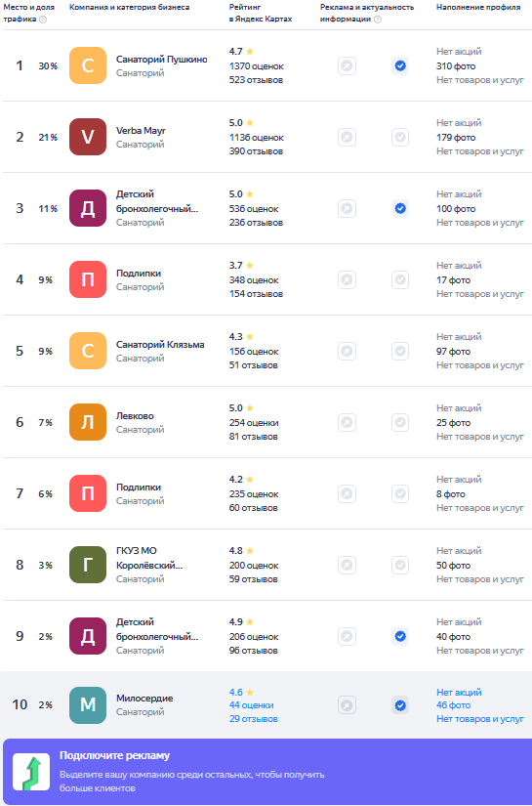Select the teal М avatar for Милосердие
Image resolution: width=532 pixels, height=806 pixels.
click(x=88, y=705)
